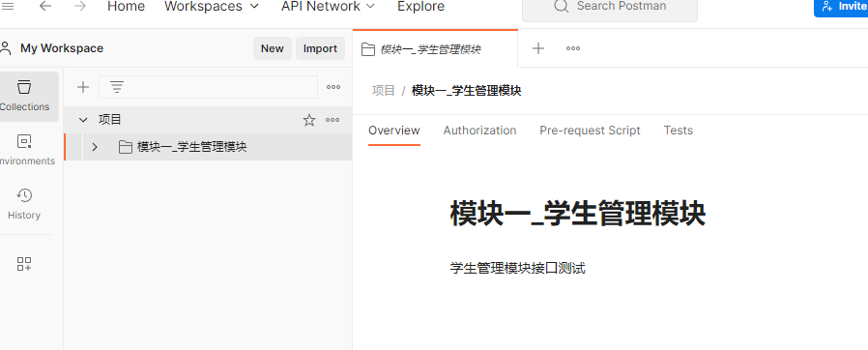Open collections panel three-dot options
This screenshot has height=350, width=868.
pyautogui.click(x=333, y=87)
